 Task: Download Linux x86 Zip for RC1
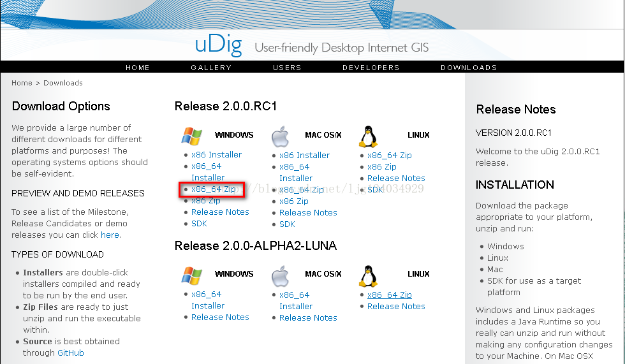coord(382,167)
